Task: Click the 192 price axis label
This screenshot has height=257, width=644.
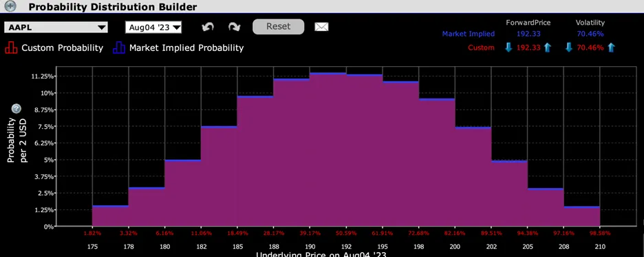Action: pyautogui.click(x=346, y=247)
